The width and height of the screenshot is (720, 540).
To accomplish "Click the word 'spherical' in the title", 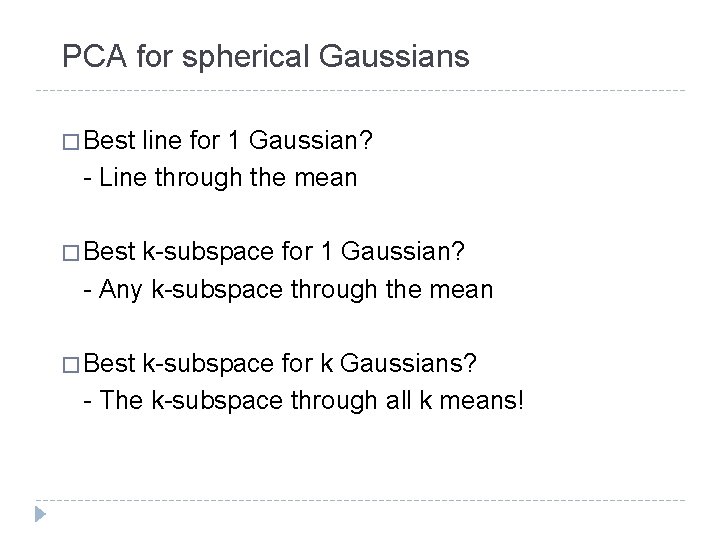I will pyautogui.click(x=245, y=58).
